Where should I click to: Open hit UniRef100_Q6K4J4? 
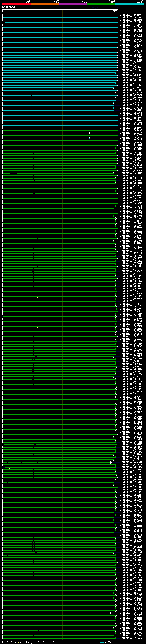tap(131, 613)
